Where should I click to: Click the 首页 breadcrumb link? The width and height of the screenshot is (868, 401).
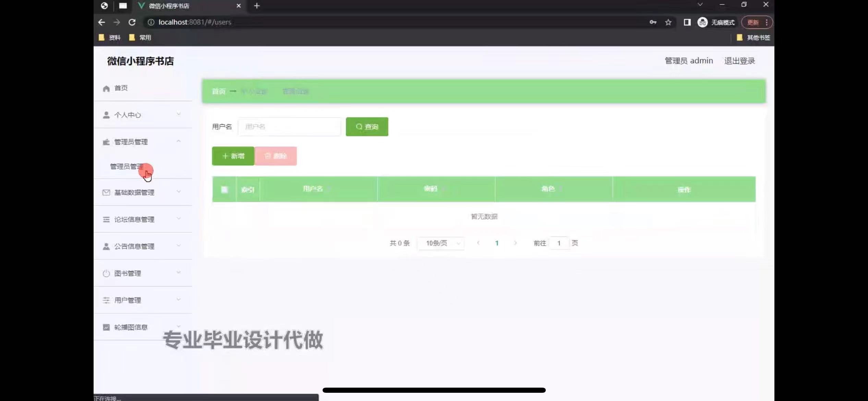pyautogui.click(x=219, y=91)
